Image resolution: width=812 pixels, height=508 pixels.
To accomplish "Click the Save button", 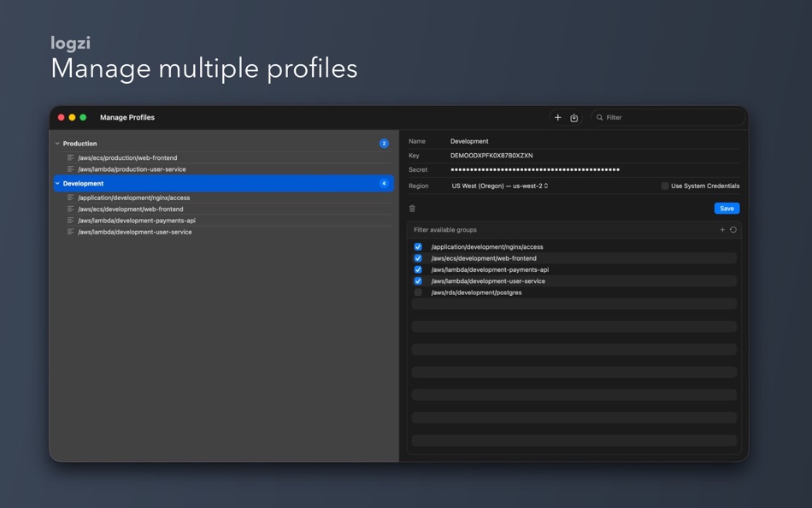I will pos(726,208).
